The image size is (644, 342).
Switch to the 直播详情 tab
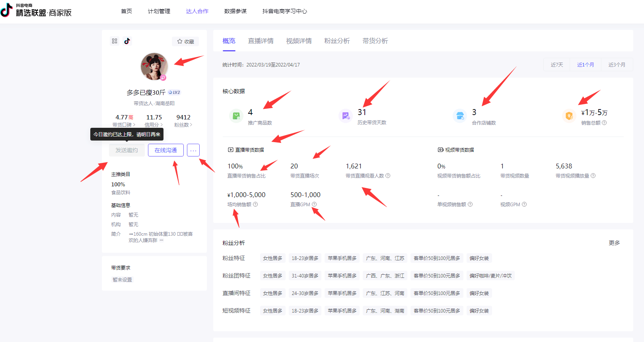[x=261, y=41]
